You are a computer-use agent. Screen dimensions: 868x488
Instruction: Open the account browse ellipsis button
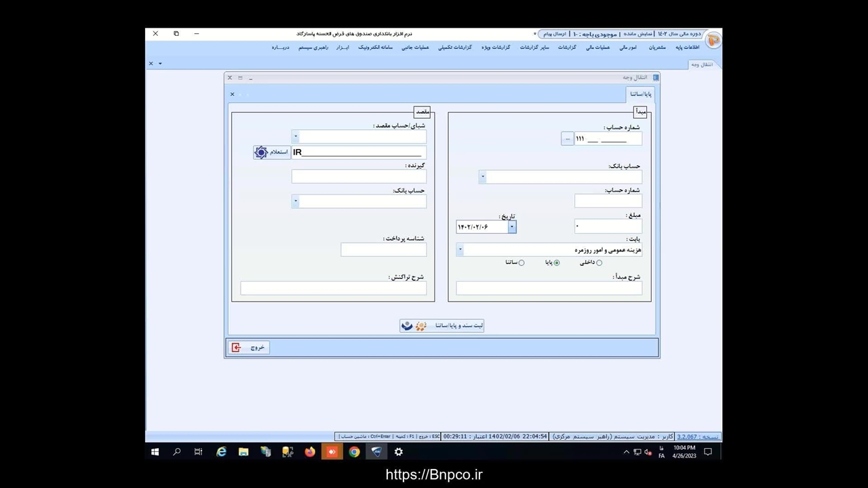[568, 139]
